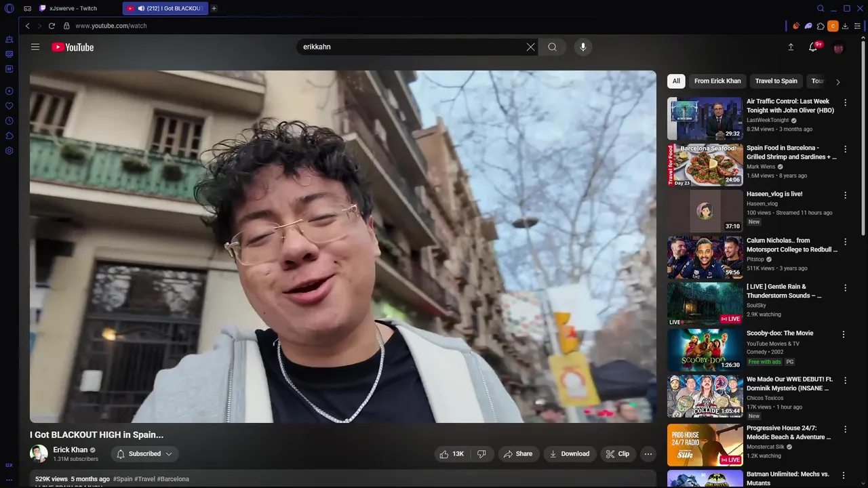Show more chips with right arrow

coord(837,82)
